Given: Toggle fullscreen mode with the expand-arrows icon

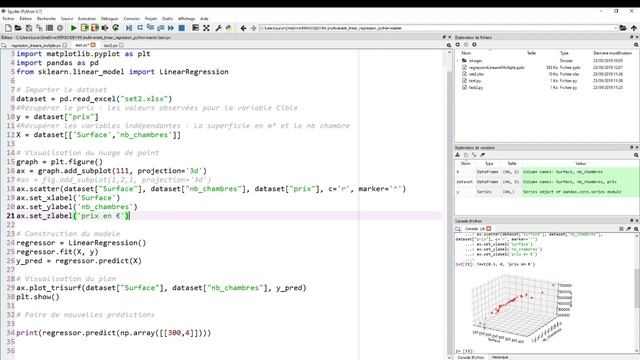Looking at the screenshot, I should pos(206,28).
